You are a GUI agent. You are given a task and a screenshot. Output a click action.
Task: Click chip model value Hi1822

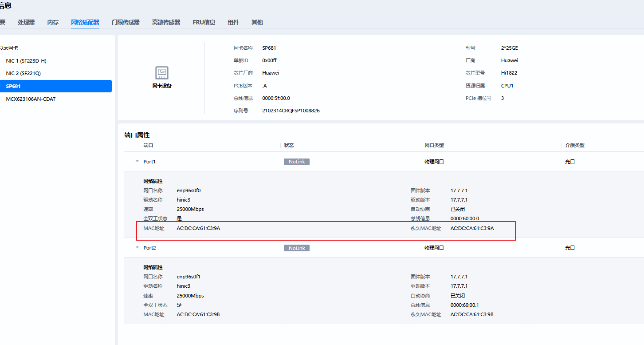(509, 73)
